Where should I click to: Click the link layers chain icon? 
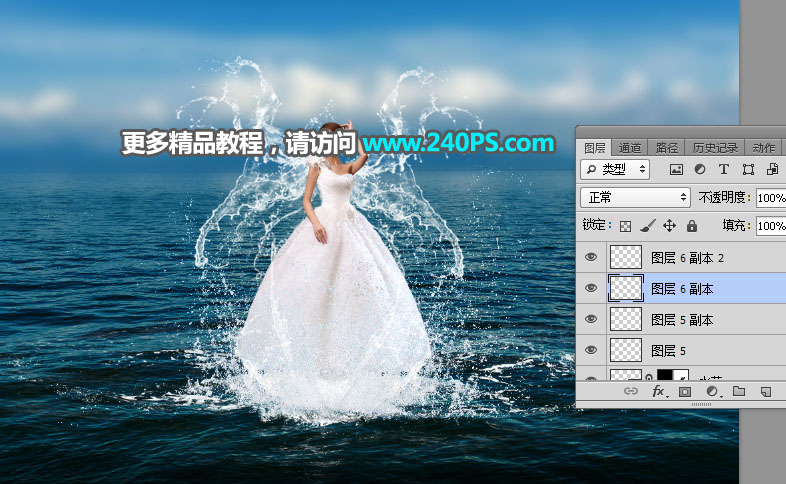631,391
